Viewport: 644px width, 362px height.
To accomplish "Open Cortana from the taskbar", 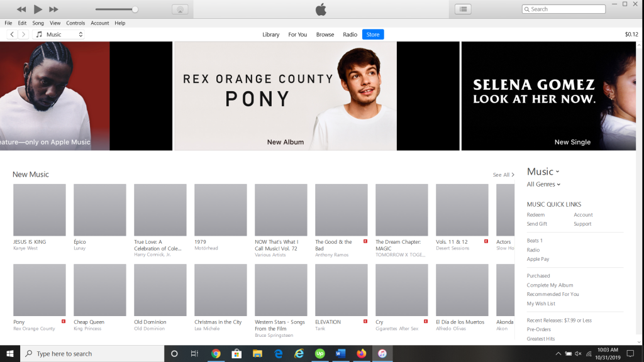I will click(174, 353).
